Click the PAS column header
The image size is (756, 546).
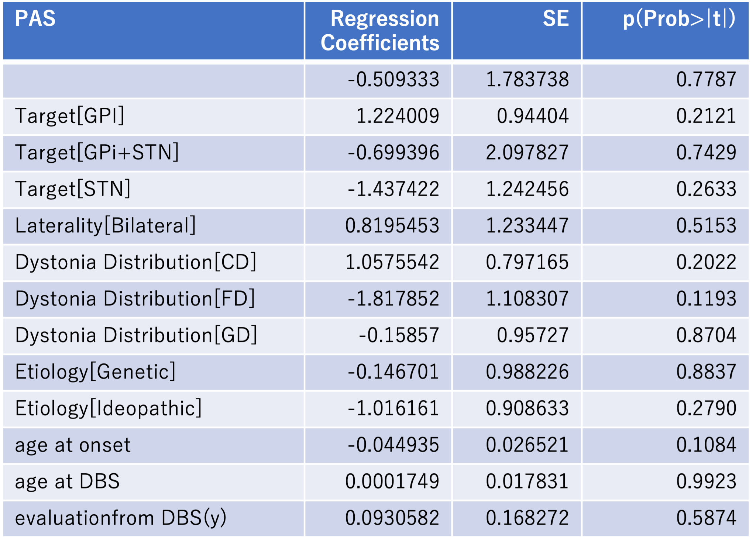(x=35, y=18)
